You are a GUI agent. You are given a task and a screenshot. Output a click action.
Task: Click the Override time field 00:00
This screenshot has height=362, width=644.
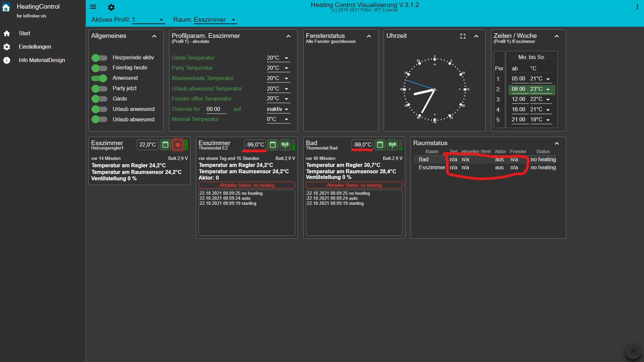[216, 109]
